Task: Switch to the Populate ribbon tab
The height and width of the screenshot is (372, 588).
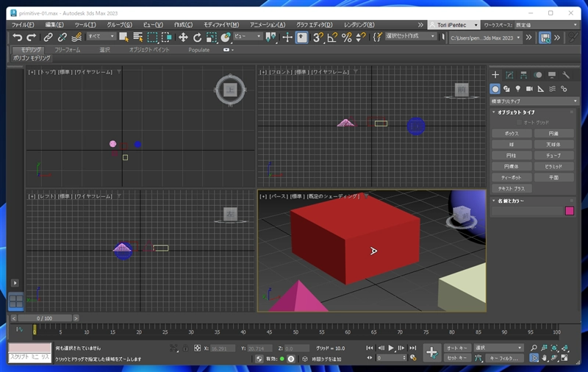Action: point(198,49)
